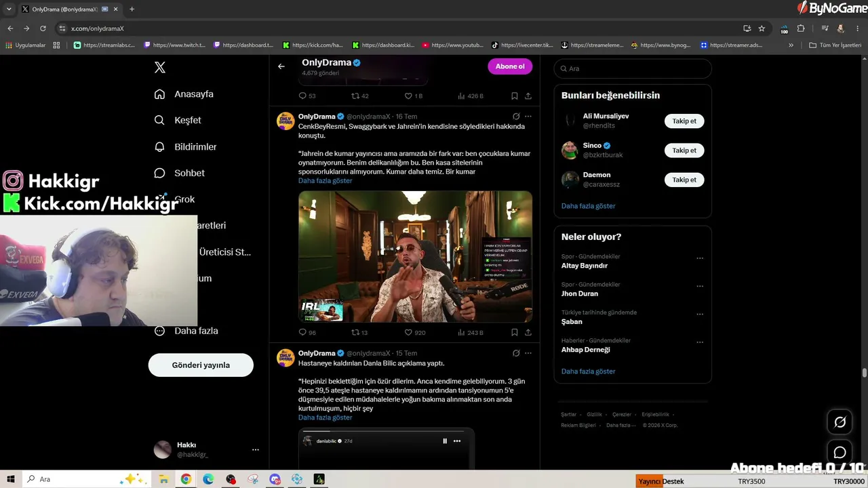Click the Chrome back button

[x=10, y=28]
